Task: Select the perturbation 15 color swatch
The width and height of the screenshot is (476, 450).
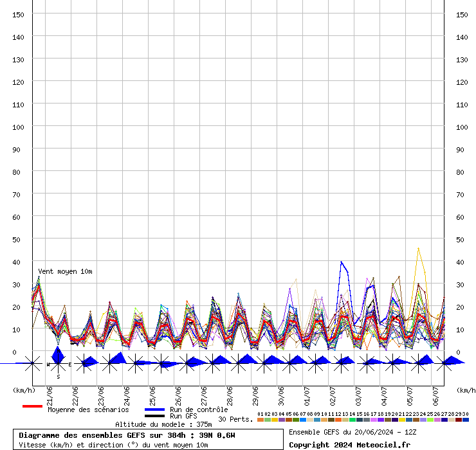Action: (x=359, y=420)
